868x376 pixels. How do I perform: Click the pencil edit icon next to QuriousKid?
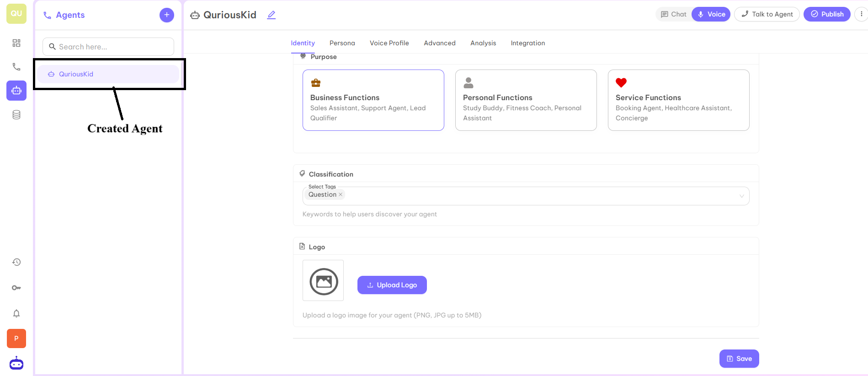pos(272,15)
